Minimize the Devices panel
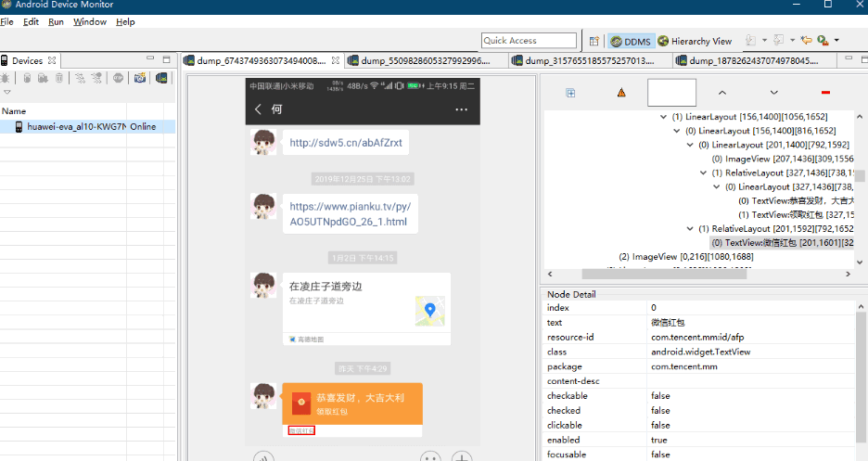 click(150, 58)
